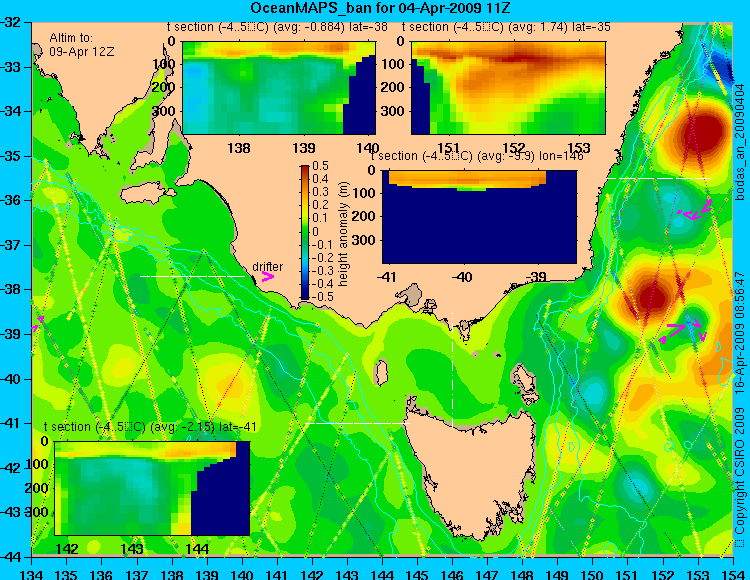Click the 't section ... lon=146' inset title
This screenshot has width=750, height=580.
tap(477, 156)
